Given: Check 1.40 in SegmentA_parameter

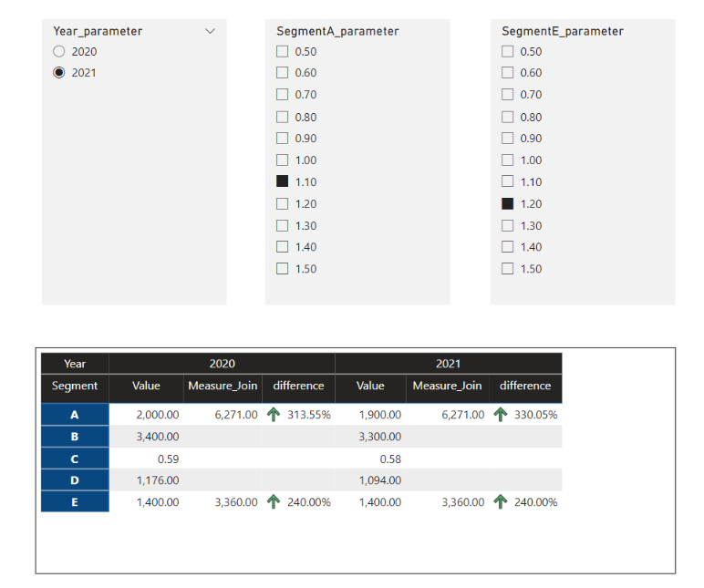Looking at the screenshot, I should pyautogui.click(x=283, y=247).
